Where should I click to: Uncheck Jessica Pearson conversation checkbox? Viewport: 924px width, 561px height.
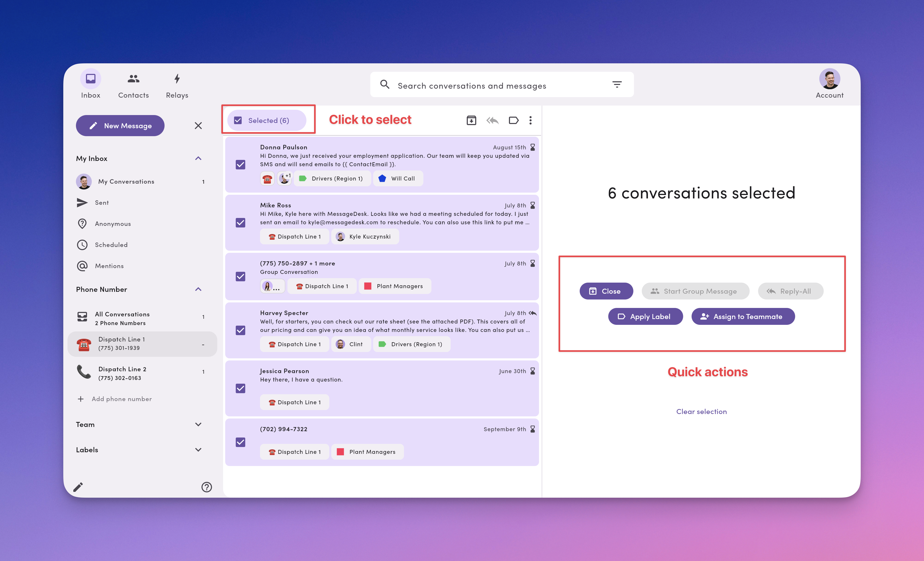[x=240, y=388]
